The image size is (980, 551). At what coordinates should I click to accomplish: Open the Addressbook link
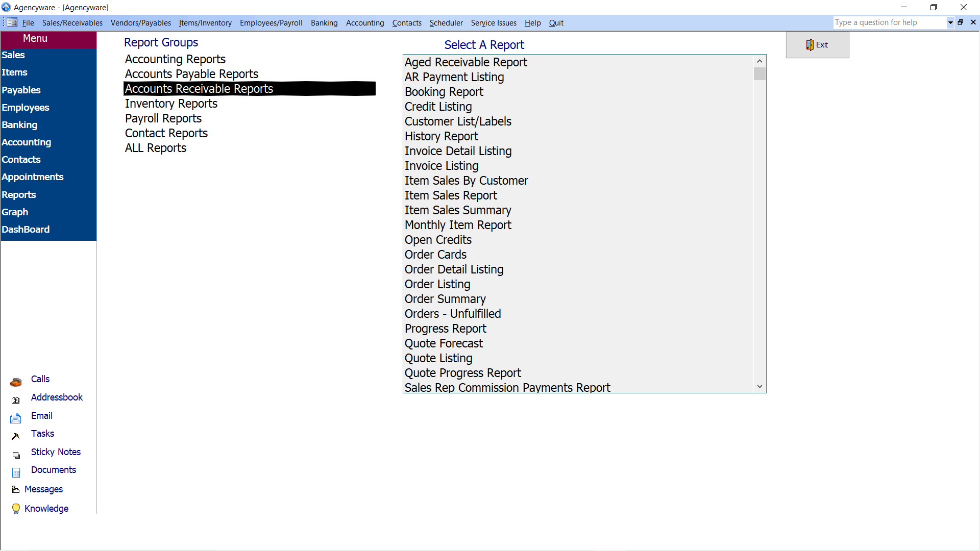coord(57,397)
